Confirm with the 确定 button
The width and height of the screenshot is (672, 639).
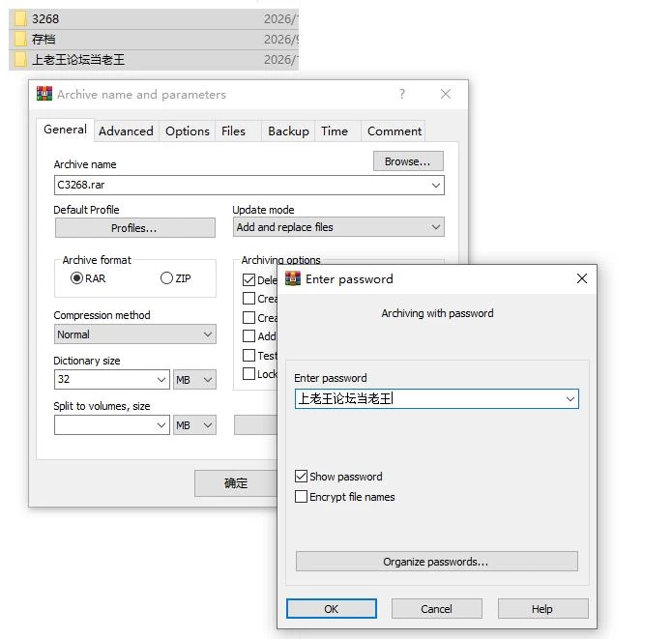tap(236, 483)
